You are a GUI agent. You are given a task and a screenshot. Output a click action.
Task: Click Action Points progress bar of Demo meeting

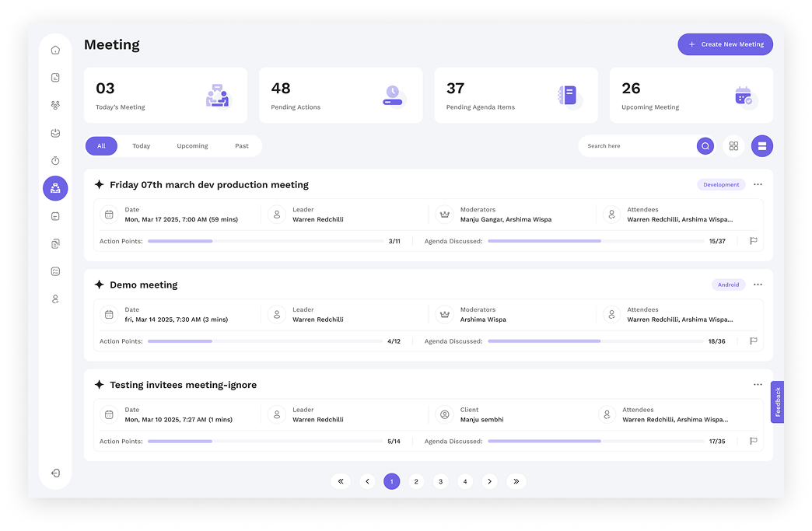[264, 341]
